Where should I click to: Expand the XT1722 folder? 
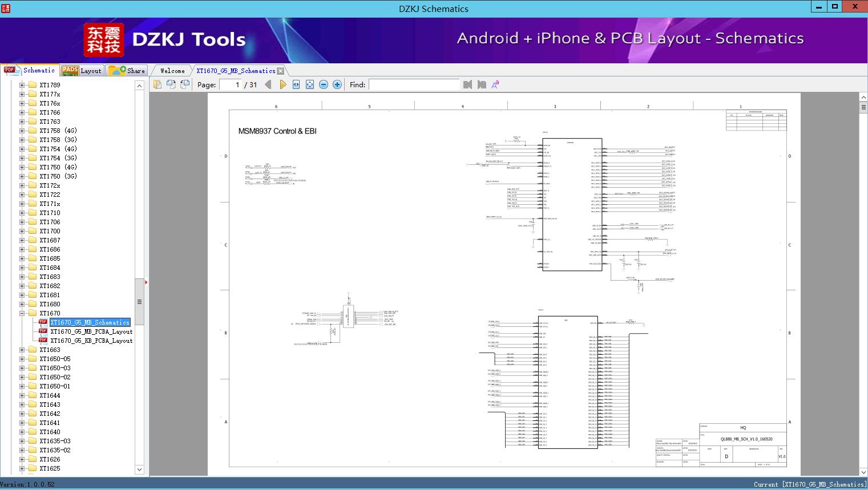[22, 195]
